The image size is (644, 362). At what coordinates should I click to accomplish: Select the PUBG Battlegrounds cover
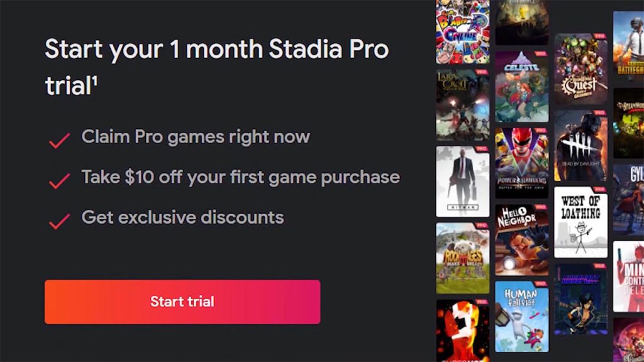[x=628, y=47]
